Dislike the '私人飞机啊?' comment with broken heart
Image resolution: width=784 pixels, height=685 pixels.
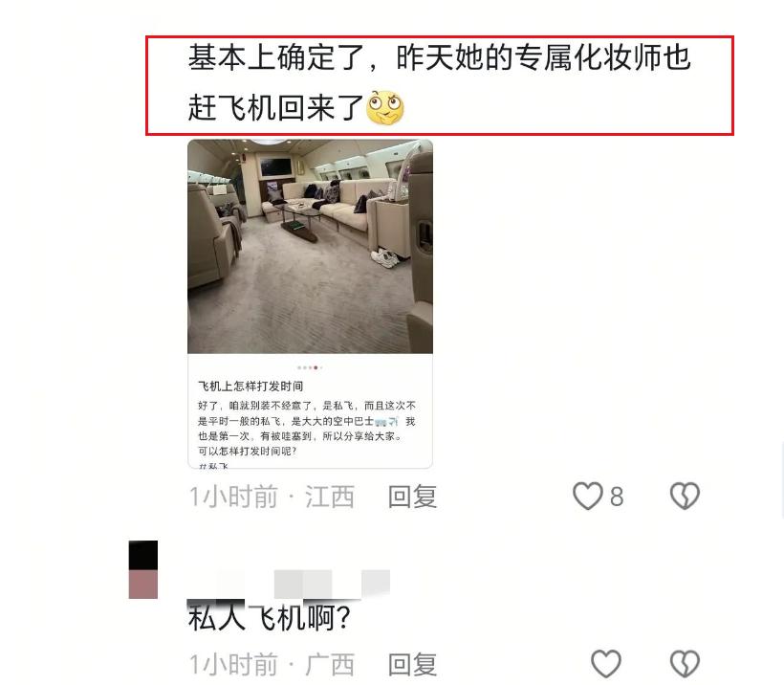click(x=685, y=664)
